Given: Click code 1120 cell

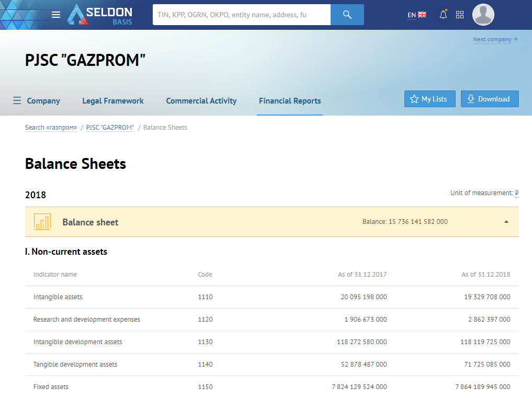Looking at the screenshot, I should (x=205, y=319).
